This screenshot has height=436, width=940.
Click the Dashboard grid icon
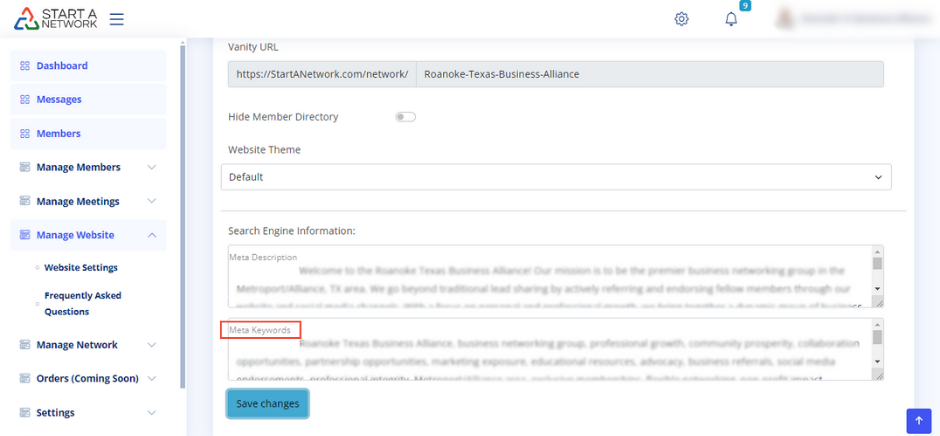(x=25, y=66)
